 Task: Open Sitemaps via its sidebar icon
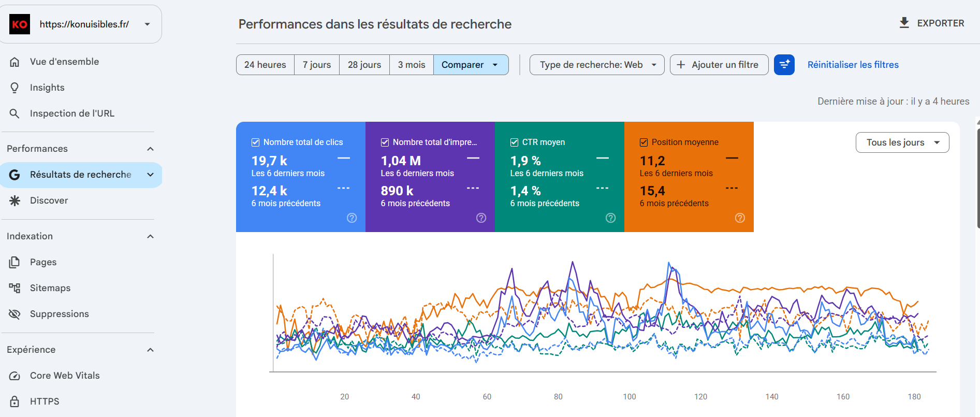(x=14, y=288)
